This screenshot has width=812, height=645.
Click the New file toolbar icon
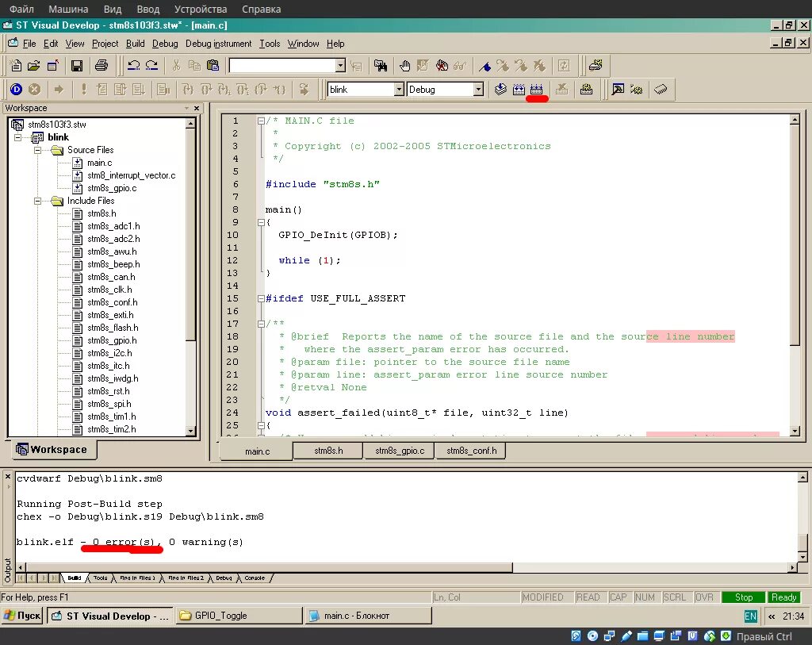point(16,65)
